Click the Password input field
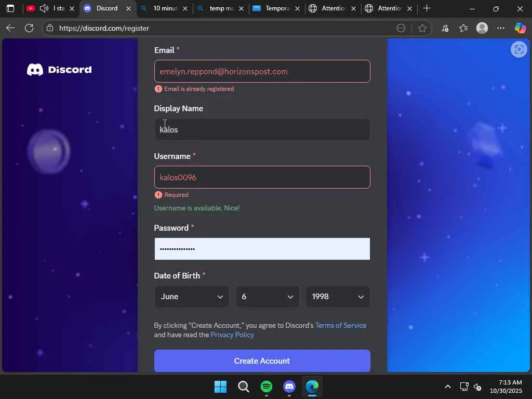 tap(262, 249)
